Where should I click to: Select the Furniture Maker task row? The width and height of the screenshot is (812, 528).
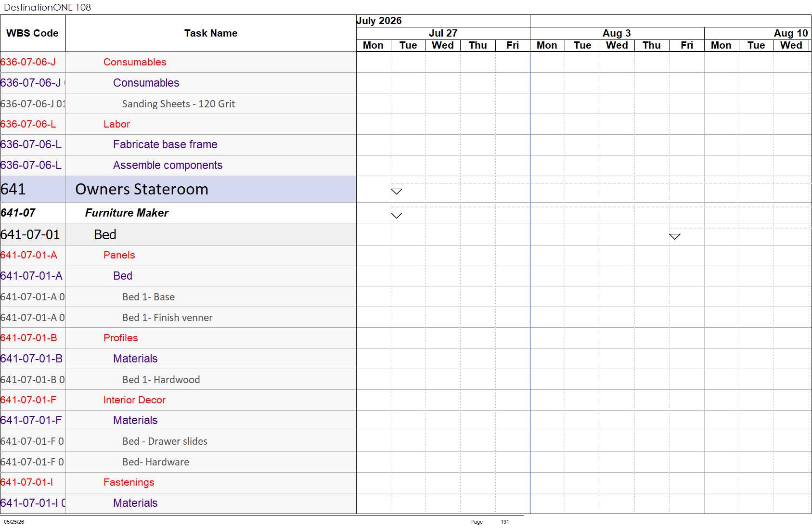pos(178,213)
